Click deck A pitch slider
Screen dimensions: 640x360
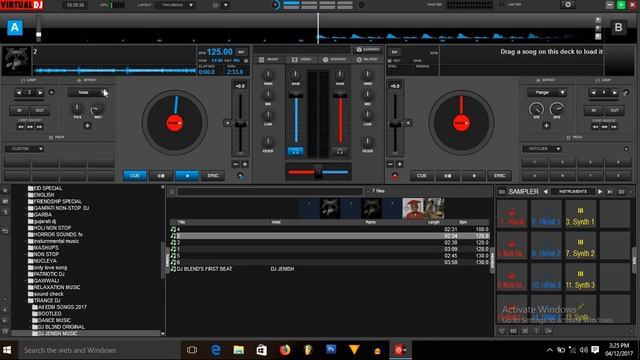click(240, 124)
